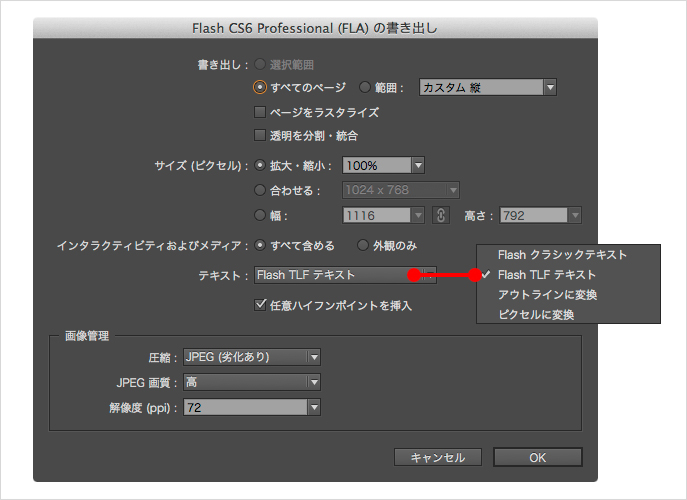Select すべて含める interactivity option
Screen dimensions: 687x500
click(x=260, y=245)
